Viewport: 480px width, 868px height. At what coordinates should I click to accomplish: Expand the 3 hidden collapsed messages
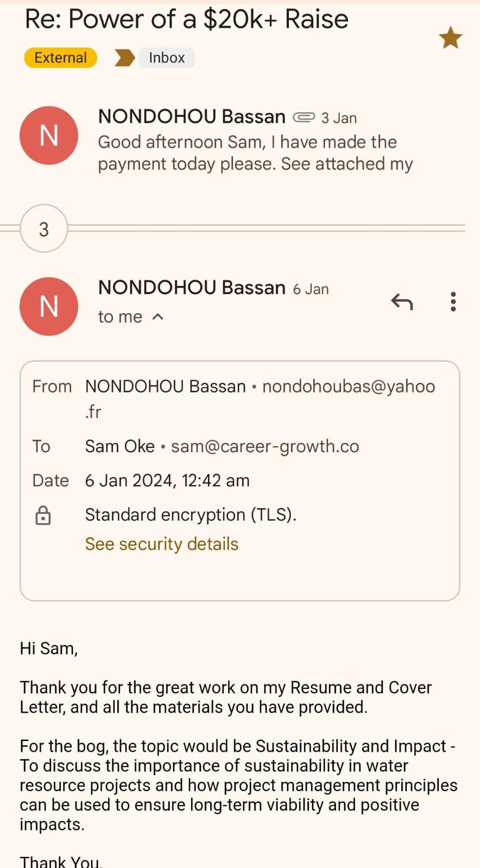coord(44,229)
